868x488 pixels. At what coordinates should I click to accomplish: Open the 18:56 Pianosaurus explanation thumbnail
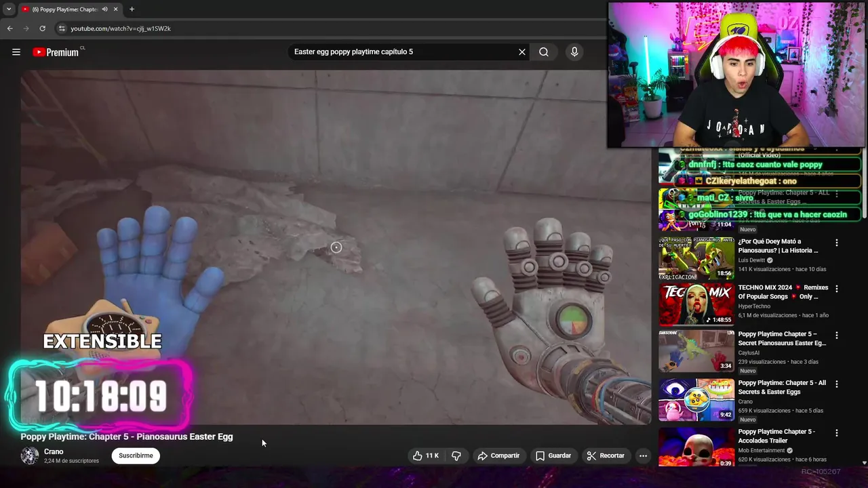click(x=696, y=259)
